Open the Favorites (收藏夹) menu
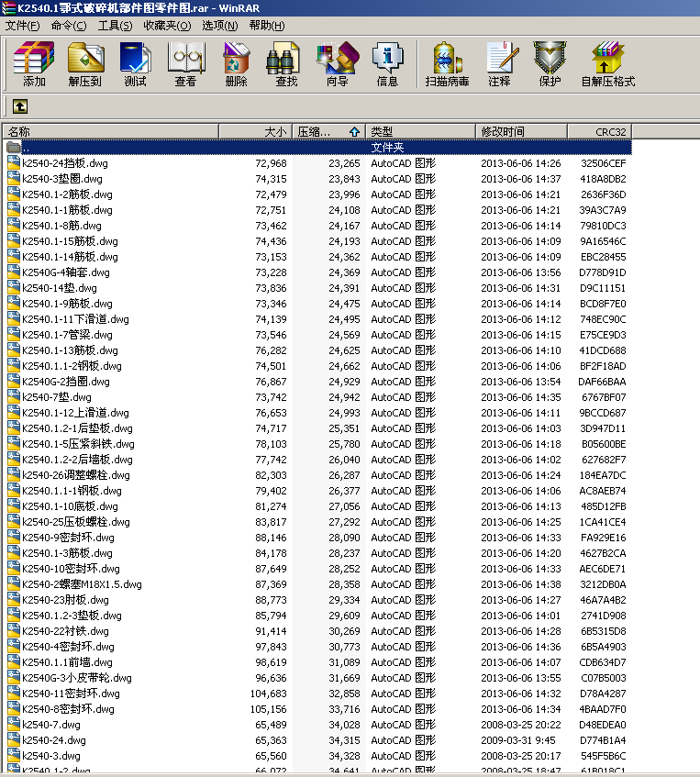This screenshot has width=700, height=777. pos(167,26)
